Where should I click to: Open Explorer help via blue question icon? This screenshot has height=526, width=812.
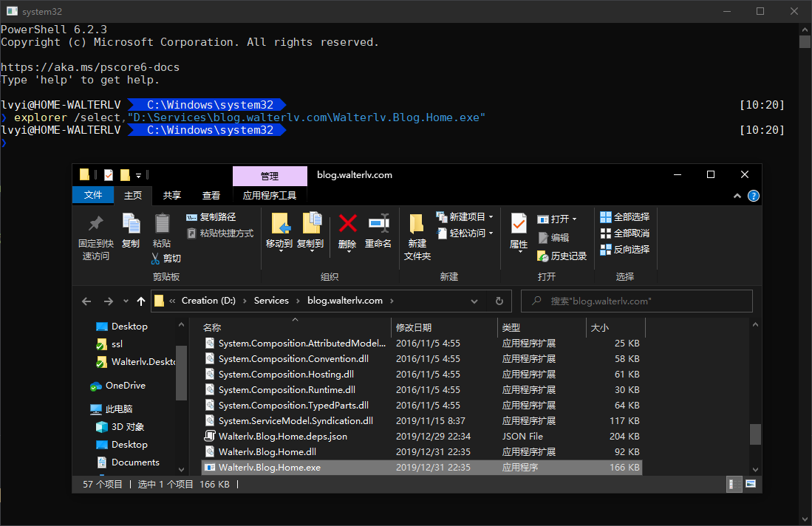(x=754, y=196)
